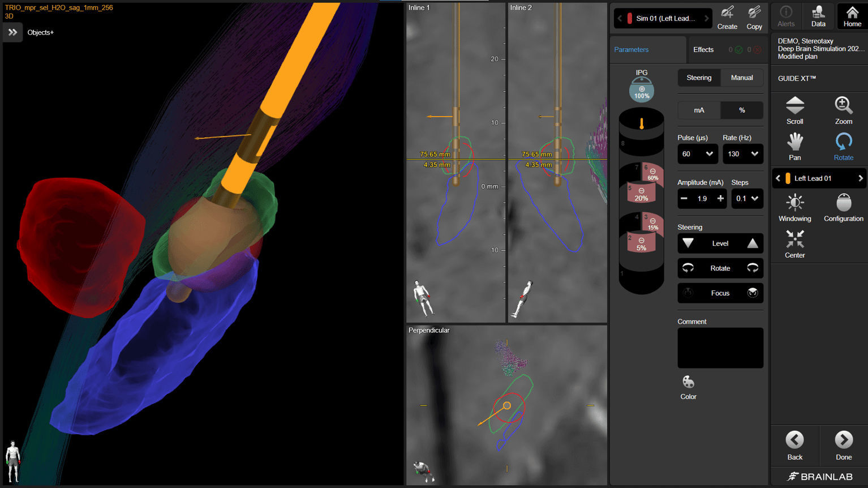868x488 pixels.
Task: Open the Pulse (µs) dropdown
Action: [x=698, y=153]
